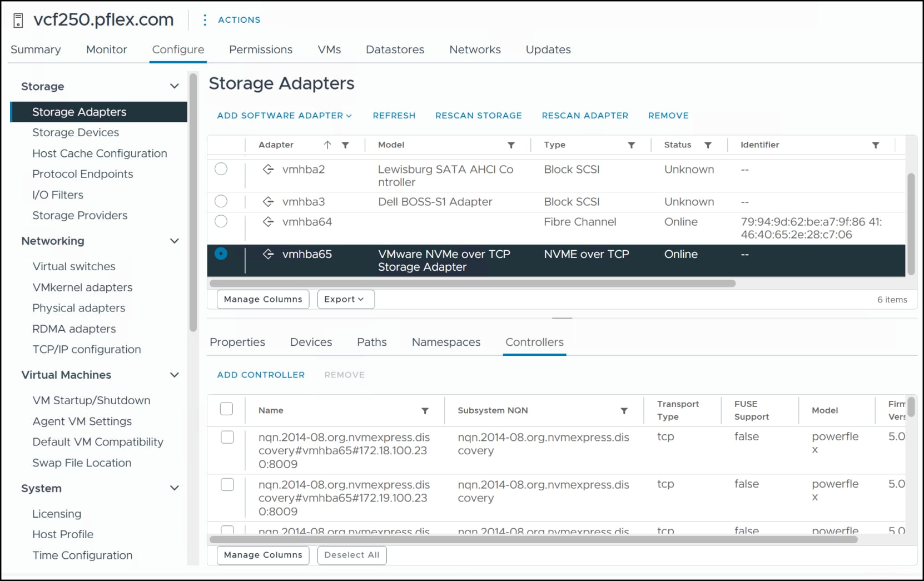Sort by Adapter column arrow icon
The image size is (924, 581).
[x=327, y=145]
